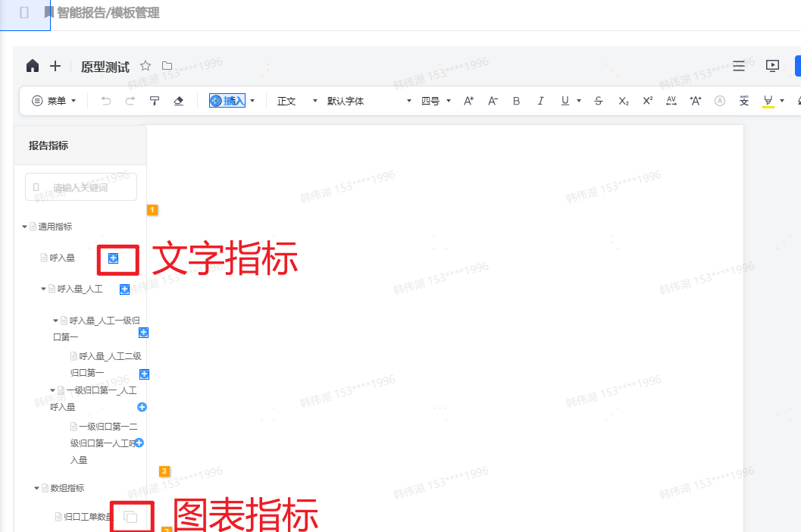The image size is (801, 532).
Task: Toggle italic text formatting
Action: [x=540, y=101]
